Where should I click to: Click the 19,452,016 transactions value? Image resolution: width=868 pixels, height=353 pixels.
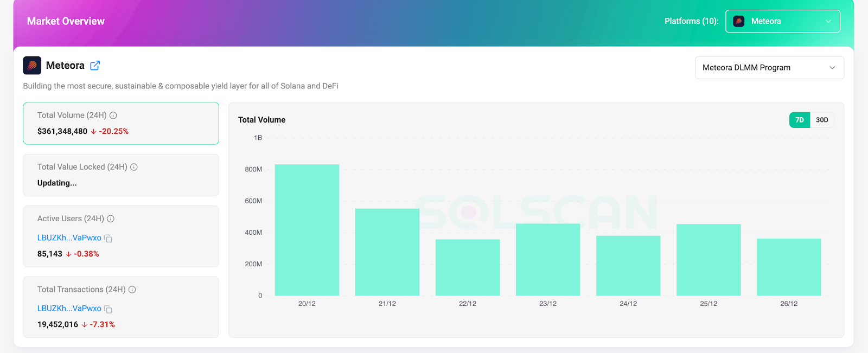(x=58, y=324)
